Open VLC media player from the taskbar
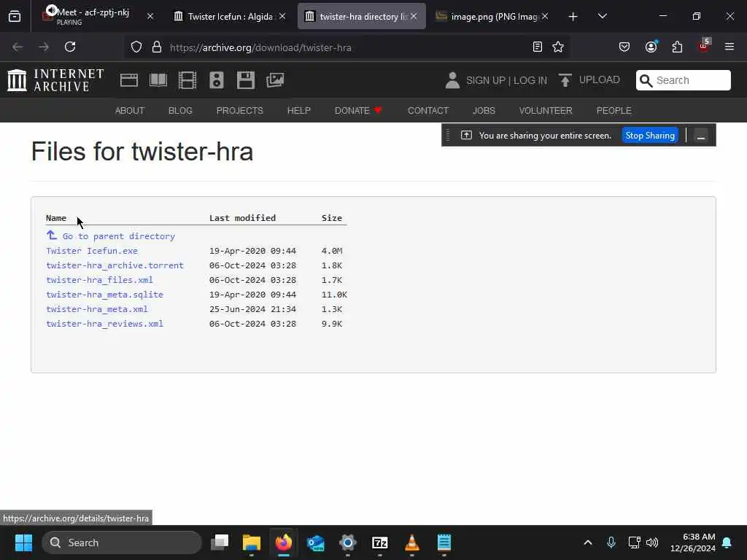 tap(411, 542)
